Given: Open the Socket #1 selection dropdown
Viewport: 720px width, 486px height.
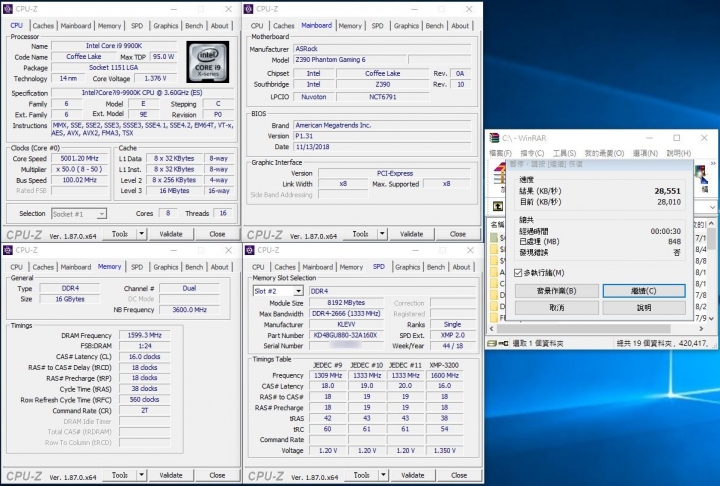Looking at the screenshot, I should [x=101, y=214].
